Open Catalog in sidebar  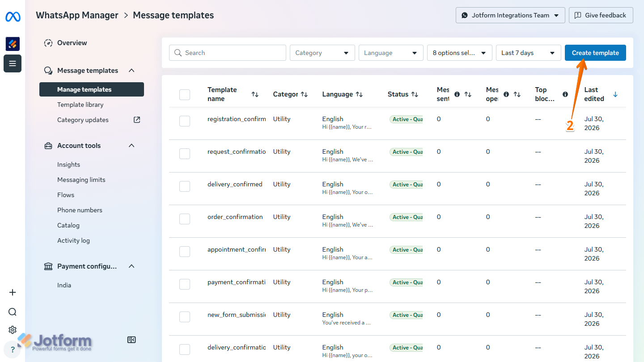pyautogui.click(x=68, y=225)
